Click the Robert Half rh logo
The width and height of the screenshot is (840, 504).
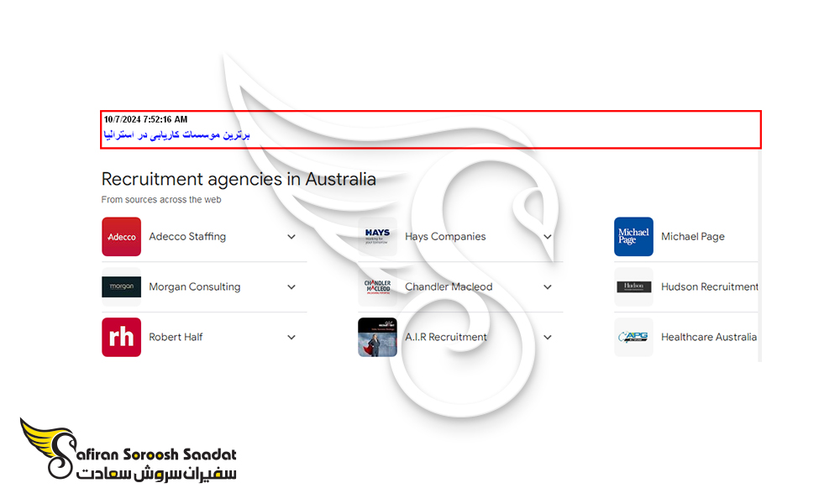122,338
